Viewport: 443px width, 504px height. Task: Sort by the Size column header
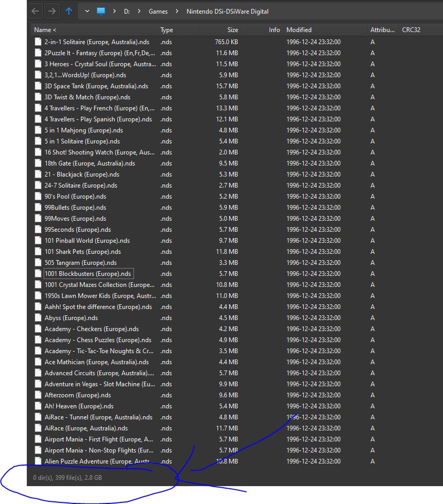point(220,30)
